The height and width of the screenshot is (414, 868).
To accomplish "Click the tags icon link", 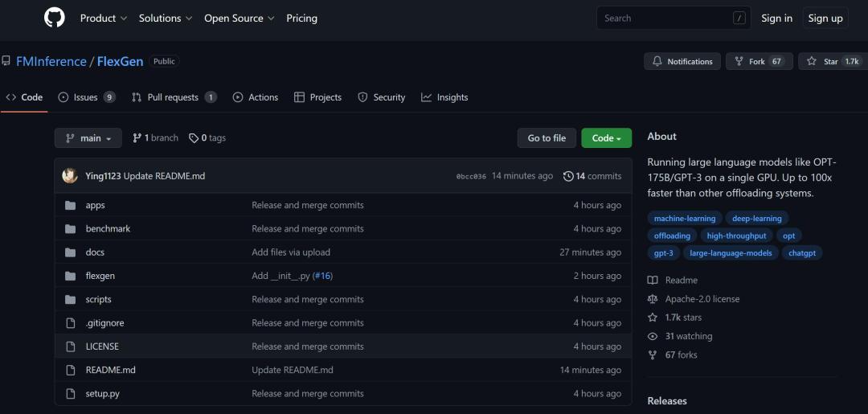I will [x=194, y=138].
